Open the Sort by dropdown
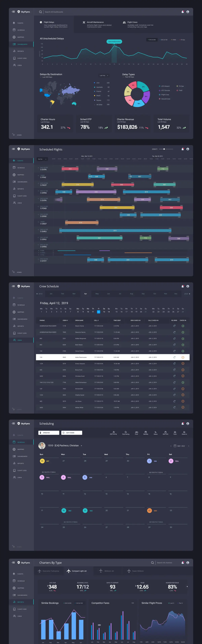Viewport: 202px width, 644px height. click(x=42, y=159)
